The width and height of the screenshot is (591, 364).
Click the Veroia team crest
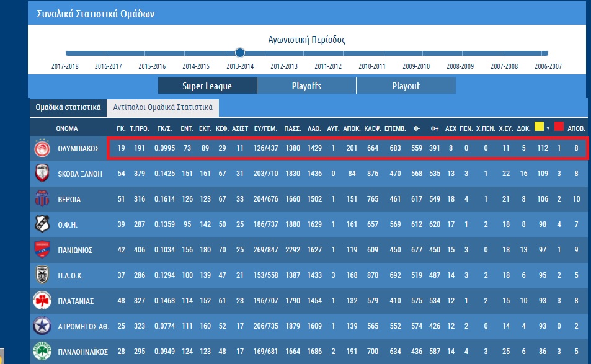click(42, 198)
